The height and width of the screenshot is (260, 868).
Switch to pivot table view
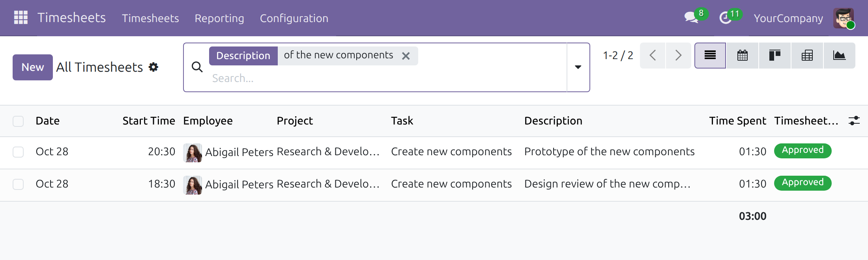(807, 56)
